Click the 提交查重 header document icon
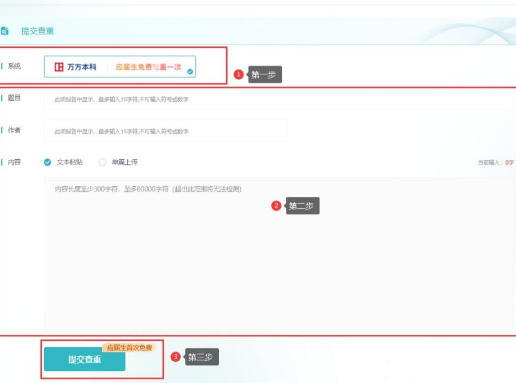Image resolution: width=516 pixels, height=383 pixels. (x=4, y=31)
